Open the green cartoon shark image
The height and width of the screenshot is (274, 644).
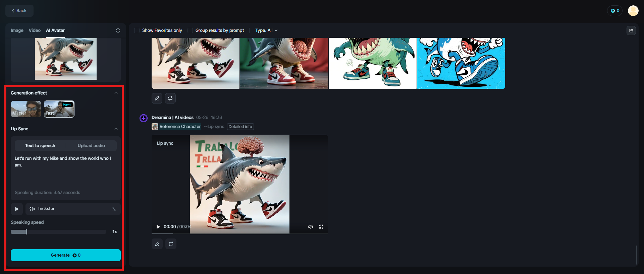tap(373, 63)
